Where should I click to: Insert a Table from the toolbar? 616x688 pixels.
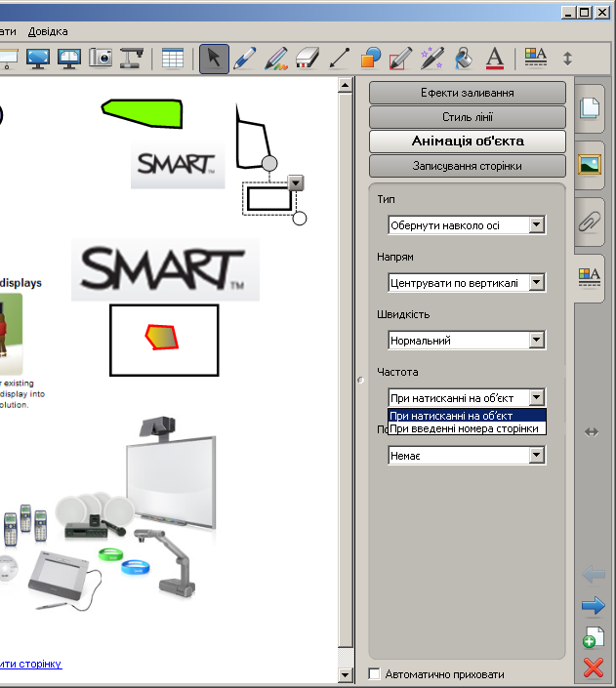tap(173, 59)
